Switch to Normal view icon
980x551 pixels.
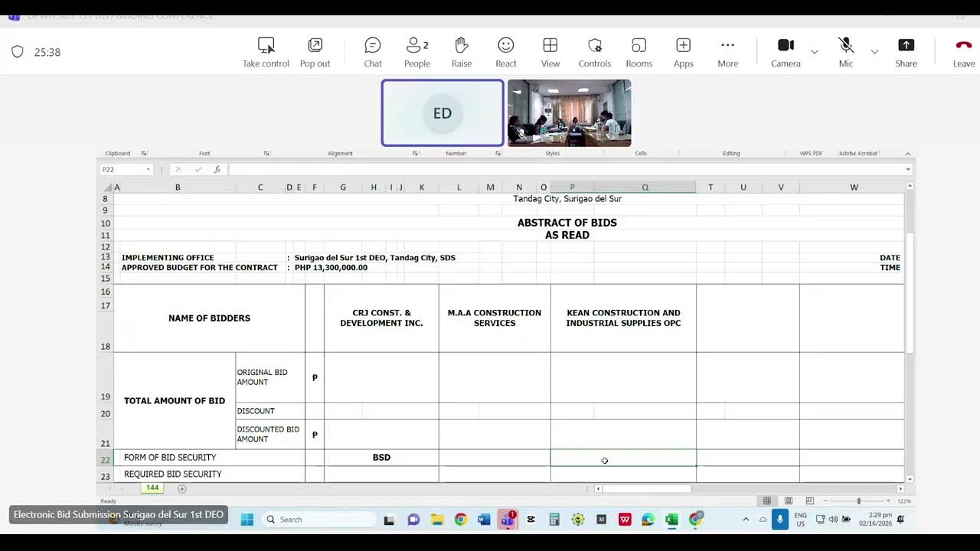(x=767, y=500)
